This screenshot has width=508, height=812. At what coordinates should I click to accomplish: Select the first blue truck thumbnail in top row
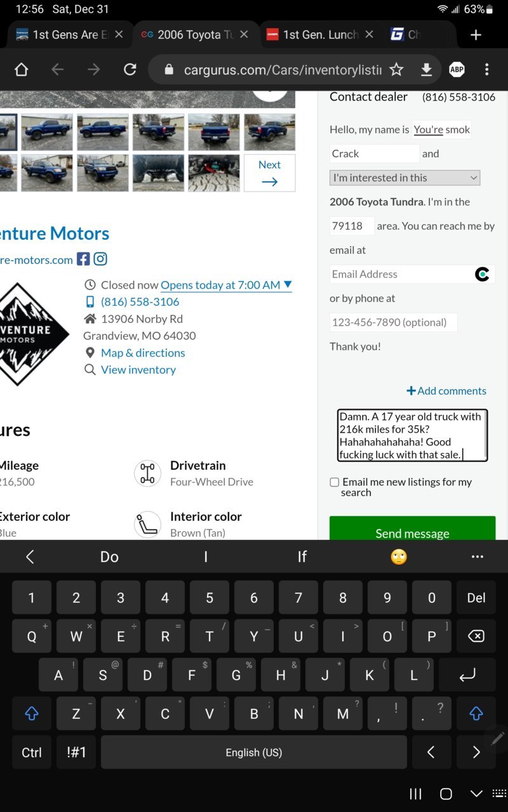click(47, 132)
